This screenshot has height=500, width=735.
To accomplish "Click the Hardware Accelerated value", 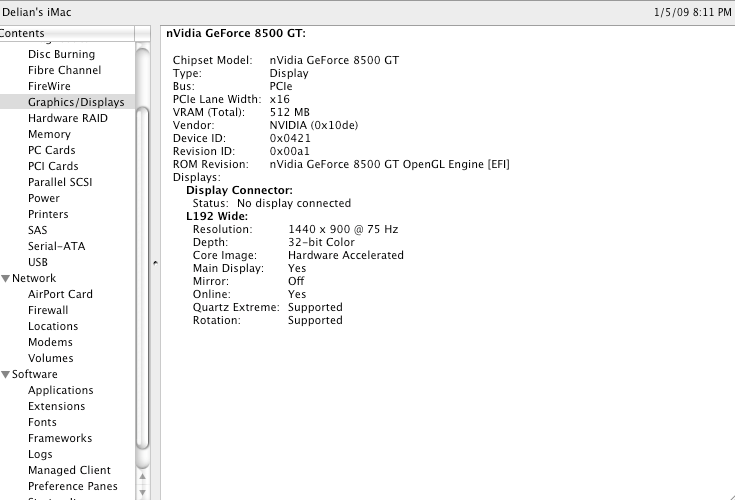I will coord(346,255).
